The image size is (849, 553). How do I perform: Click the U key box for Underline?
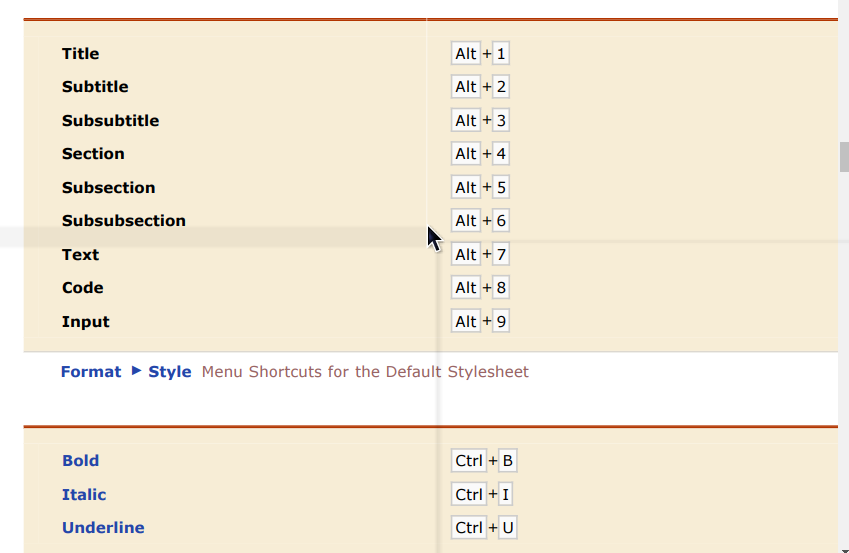[x=508, y=528]
